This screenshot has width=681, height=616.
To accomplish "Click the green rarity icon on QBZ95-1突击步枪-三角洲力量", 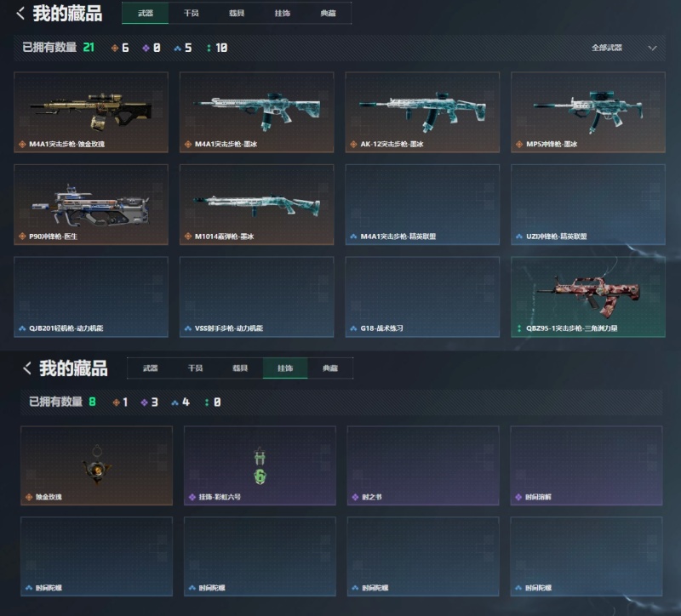I will pyautogui.click(x=519, y=328).
